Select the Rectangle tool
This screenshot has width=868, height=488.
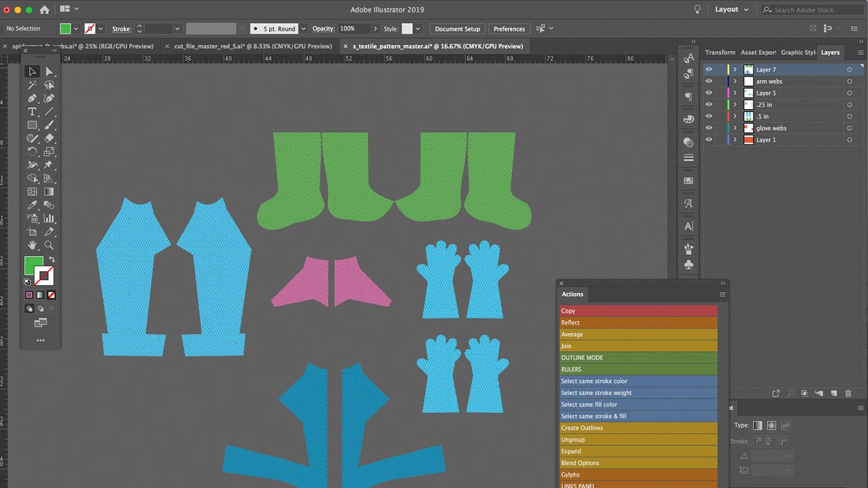click(x=32, y=125)
